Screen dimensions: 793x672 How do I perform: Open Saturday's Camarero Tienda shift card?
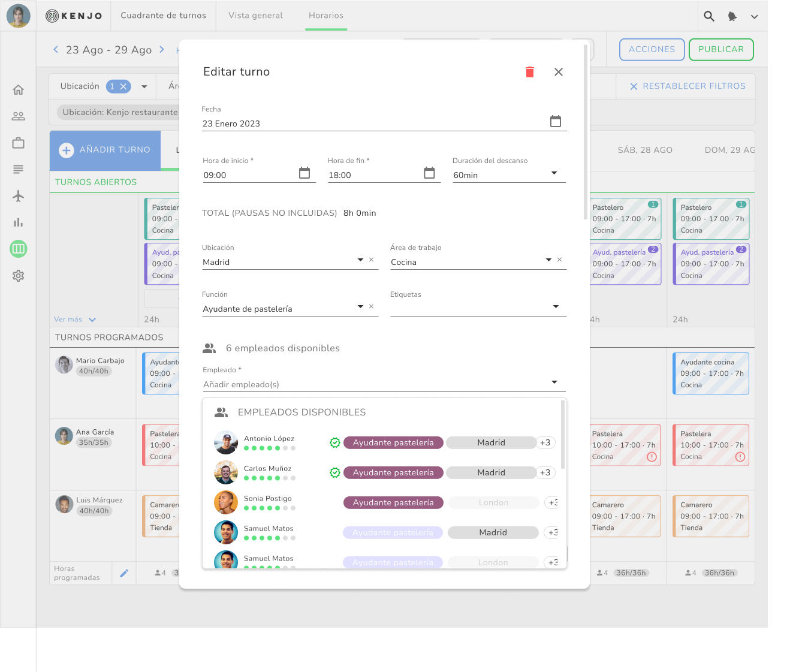pyautogui.click(x=625, y=516)
